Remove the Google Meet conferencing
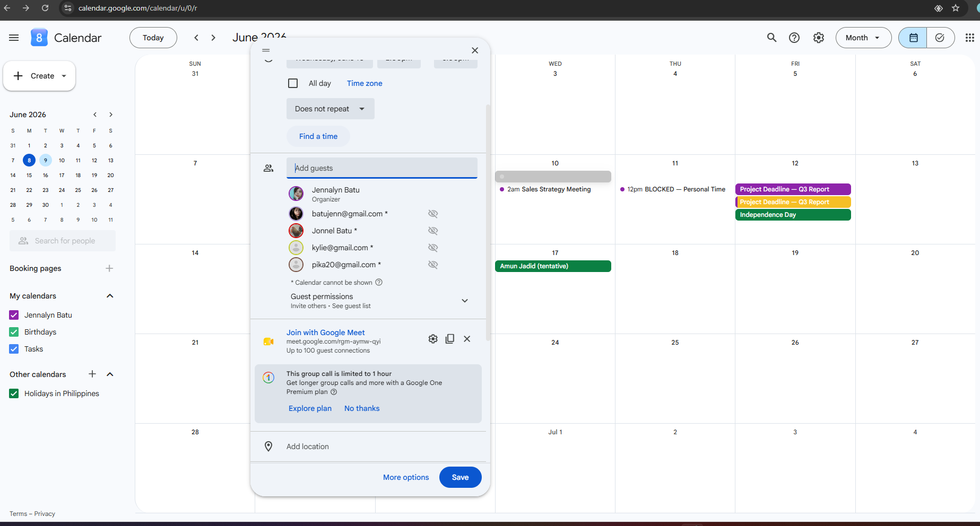Image resolution: width=980 pixels, height=526 pixels. (x=467, y=339)
